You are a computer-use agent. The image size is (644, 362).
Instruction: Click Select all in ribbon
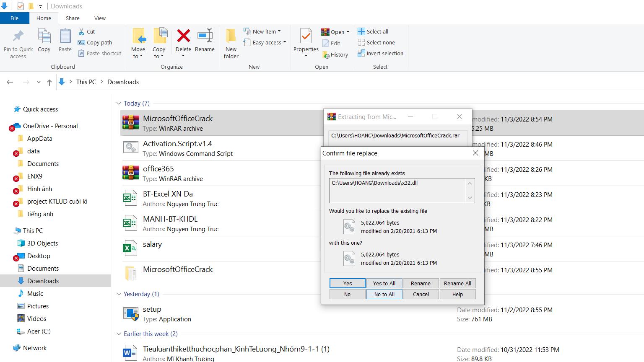click(x=373, y=31)
